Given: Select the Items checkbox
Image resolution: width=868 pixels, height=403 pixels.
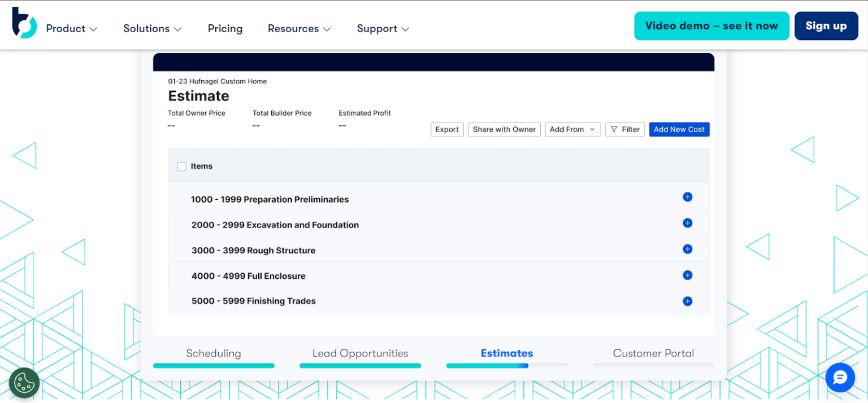Looking at the screenshot, I should pyautogui.click(x=181, y=166).
